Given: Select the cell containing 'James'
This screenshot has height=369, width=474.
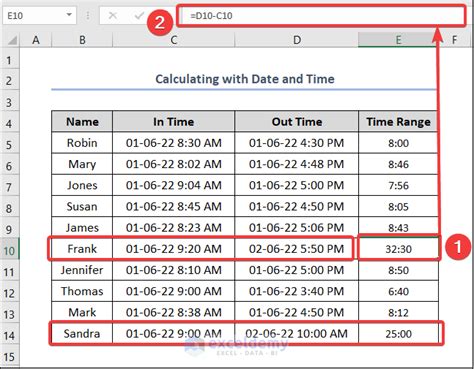Looking at the screenshot, I should coord(82,227).
